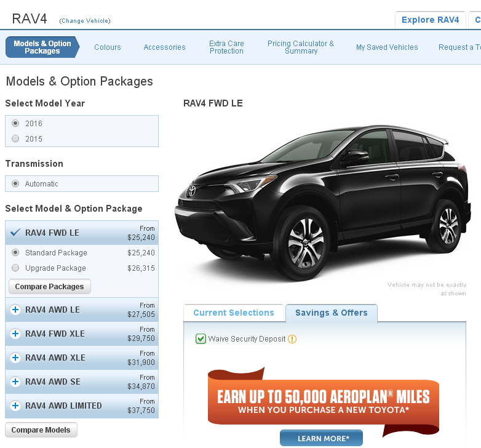
Task: Click the checkmark icon beside RAV4 FWD LE
Action: click(16, 233)
